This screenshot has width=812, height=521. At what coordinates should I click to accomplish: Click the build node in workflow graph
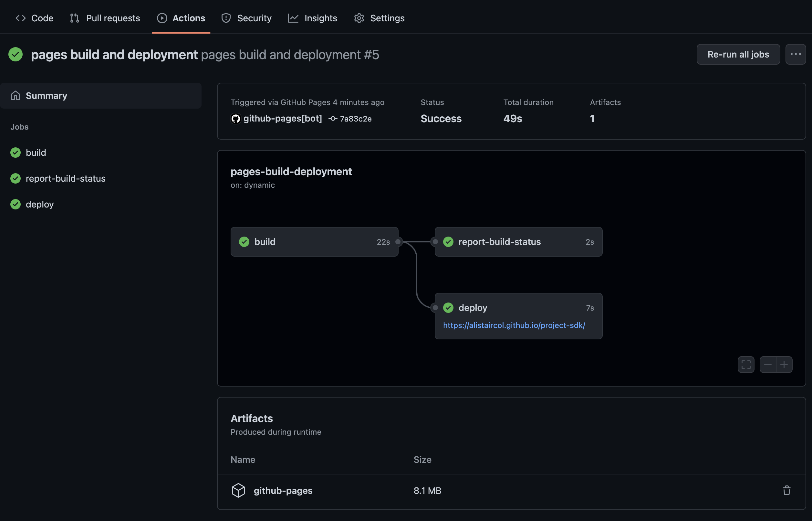tap(314, 241)
